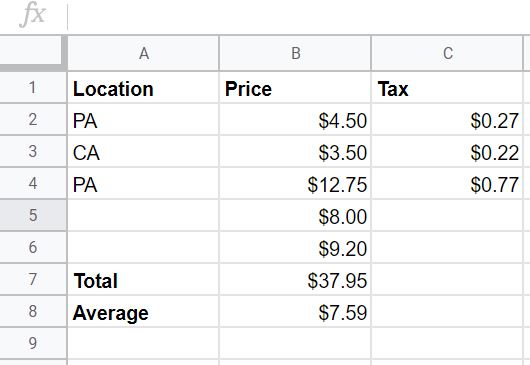530x365 pixels.
Task: Select the $0.22 tax cell
Action: 447,151
